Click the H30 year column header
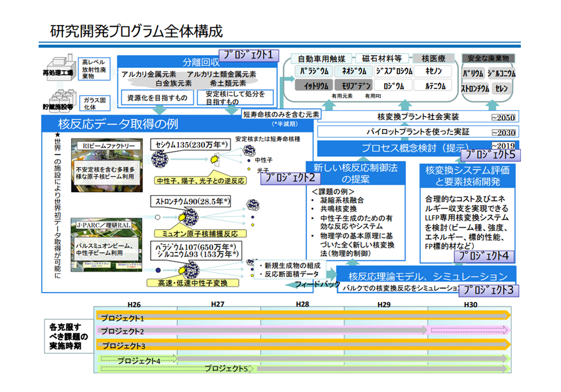Viewport: 561px width, 392px height. [471, 304]
